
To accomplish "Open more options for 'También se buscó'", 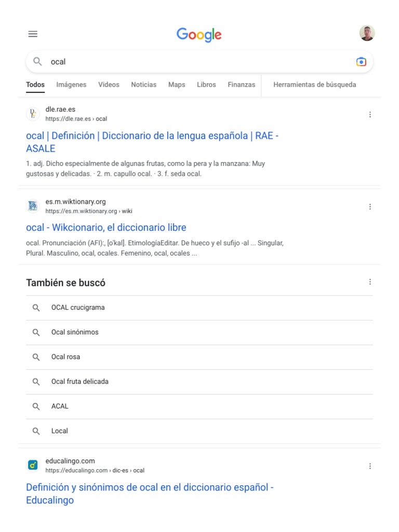I will 370,282.
